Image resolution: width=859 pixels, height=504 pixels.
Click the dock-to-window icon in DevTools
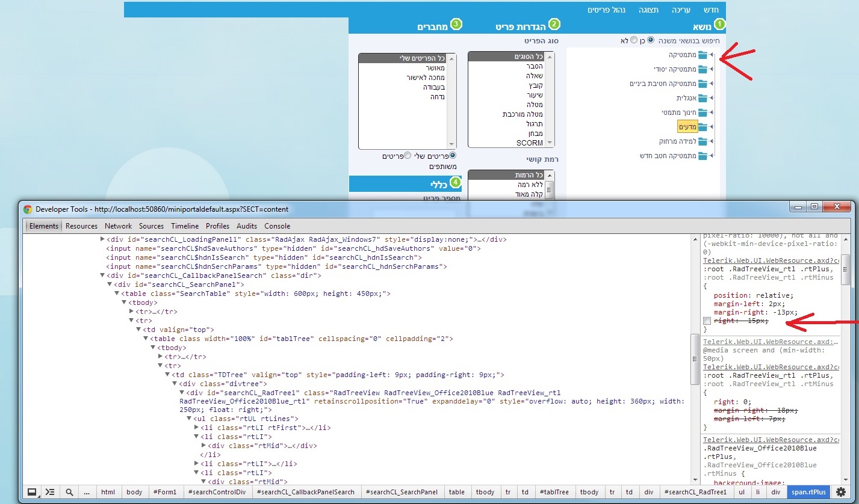(x=32, y=491)
